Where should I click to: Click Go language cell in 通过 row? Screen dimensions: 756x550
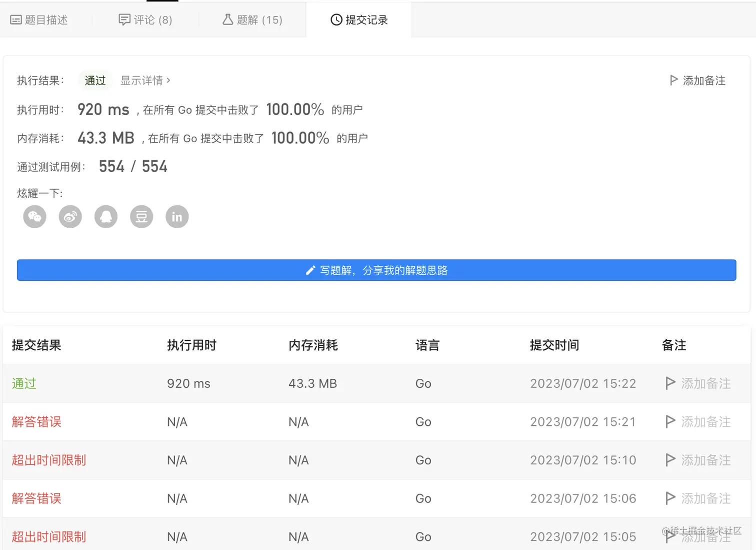(x=423, y=383)
